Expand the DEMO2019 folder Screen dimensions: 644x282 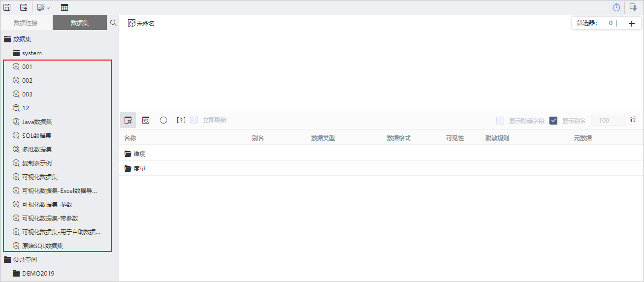coord(16,273)
